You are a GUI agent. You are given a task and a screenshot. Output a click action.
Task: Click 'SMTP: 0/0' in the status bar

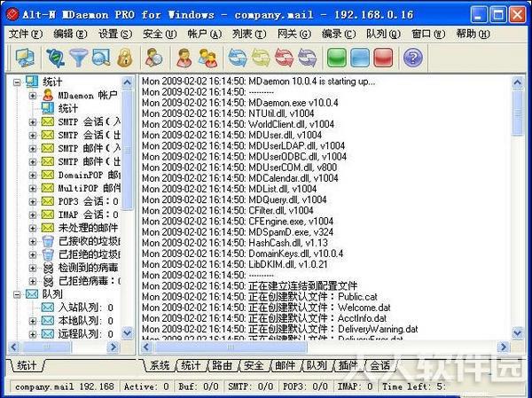click(250, 386)
